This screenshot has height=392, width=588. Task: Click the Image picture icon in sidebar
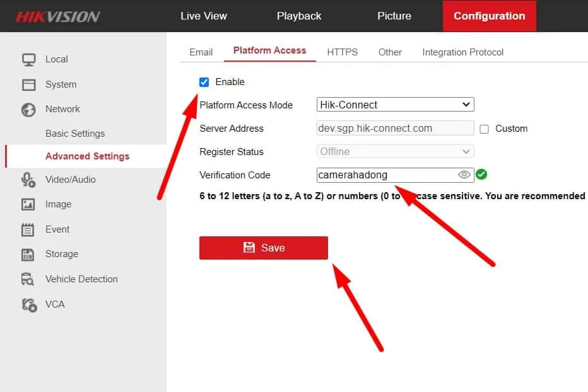tap(28, 205)
